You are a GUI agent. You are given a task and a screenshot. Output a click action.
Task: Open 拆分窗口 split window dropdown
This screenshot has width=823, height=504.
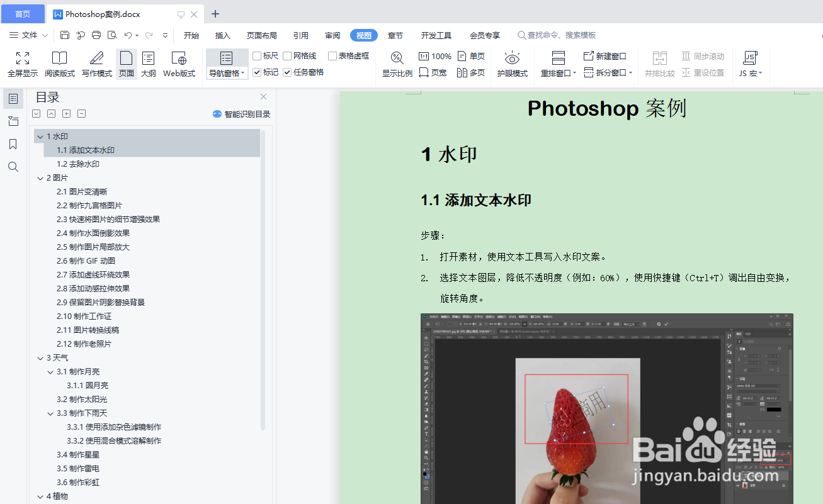[x=608, y=72]
